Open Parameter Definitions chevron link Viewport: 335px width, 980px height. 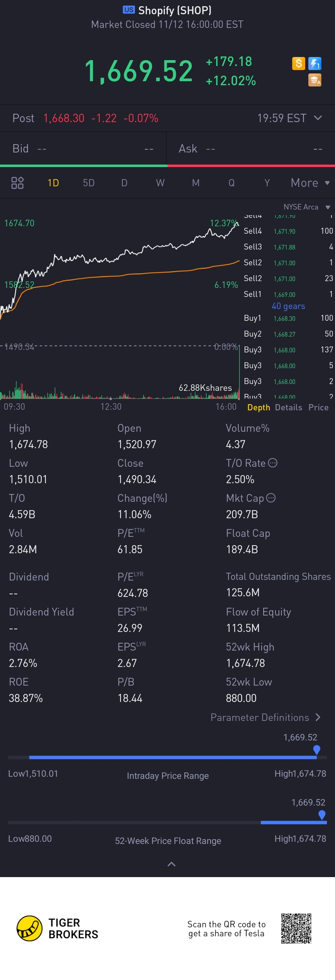(x=265, y=717)
